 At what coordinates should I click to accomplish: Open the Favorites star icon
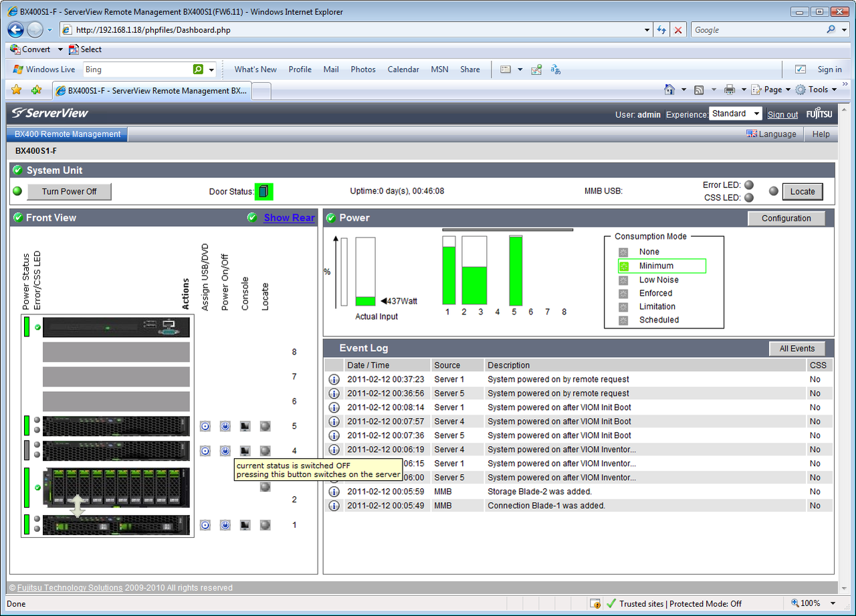[17, 90]
